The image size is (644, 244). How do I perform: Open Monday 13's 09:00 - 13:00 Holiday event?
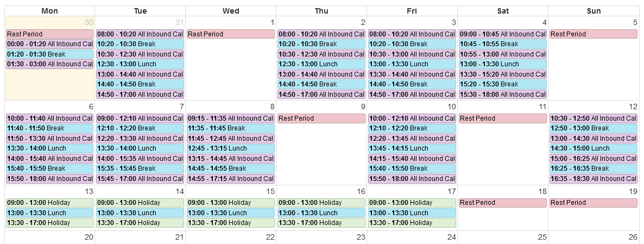50,203
